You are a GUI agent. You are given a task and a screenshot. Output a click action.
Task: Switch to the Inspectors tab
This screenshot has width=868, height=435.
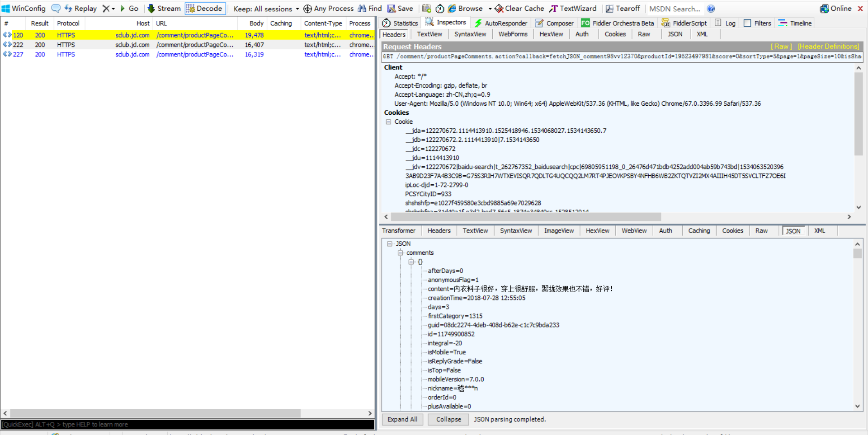[446, 22]
